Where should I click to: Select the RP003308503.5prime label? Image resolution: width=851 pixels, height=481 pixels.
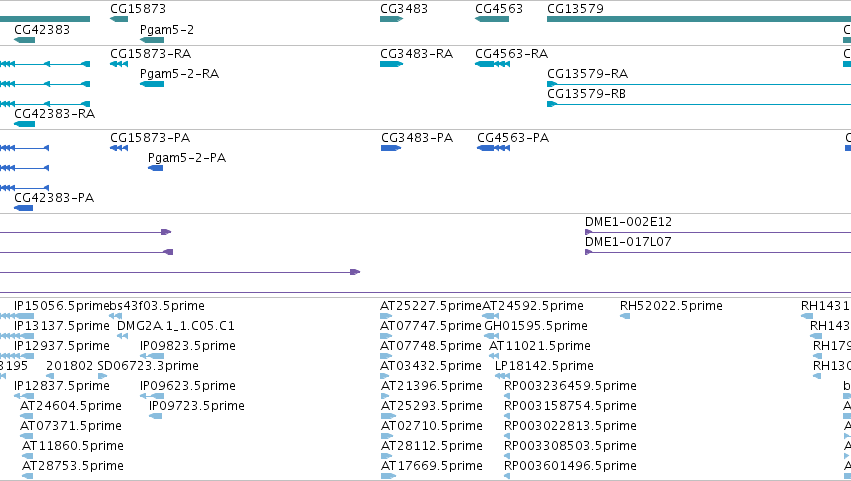tap(570, 446)
